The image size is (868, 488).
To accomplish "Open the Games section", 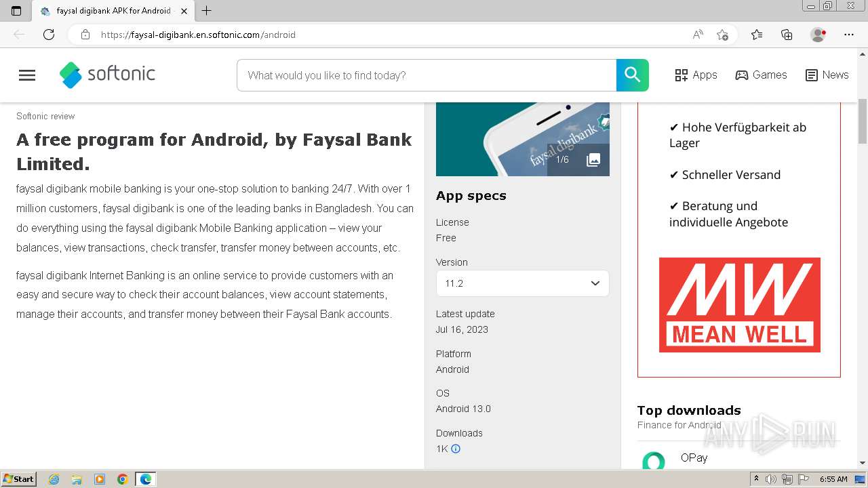I will 761,75.
